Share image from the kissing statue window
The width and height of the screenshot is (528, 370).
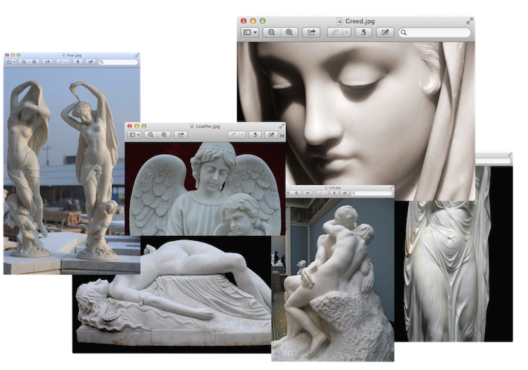307,193
